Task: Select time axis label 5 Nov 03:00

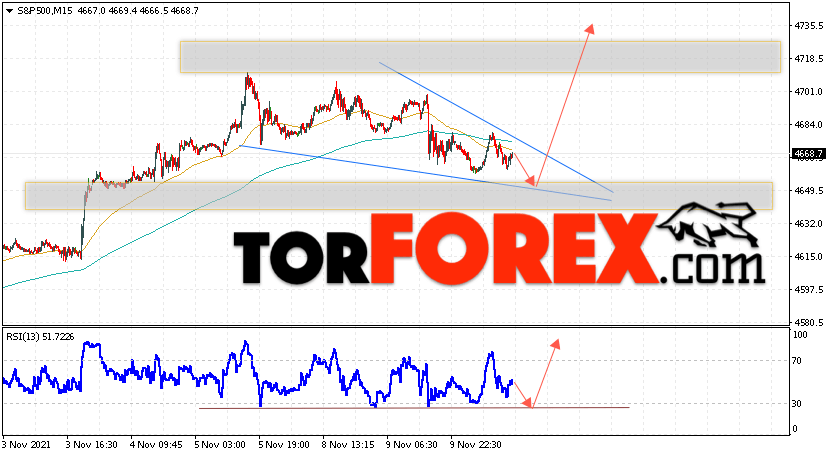Action: point(220,444)
